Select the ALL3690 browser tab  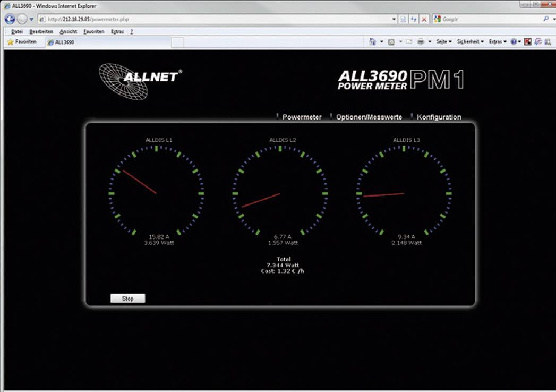[x=108, y=42]
